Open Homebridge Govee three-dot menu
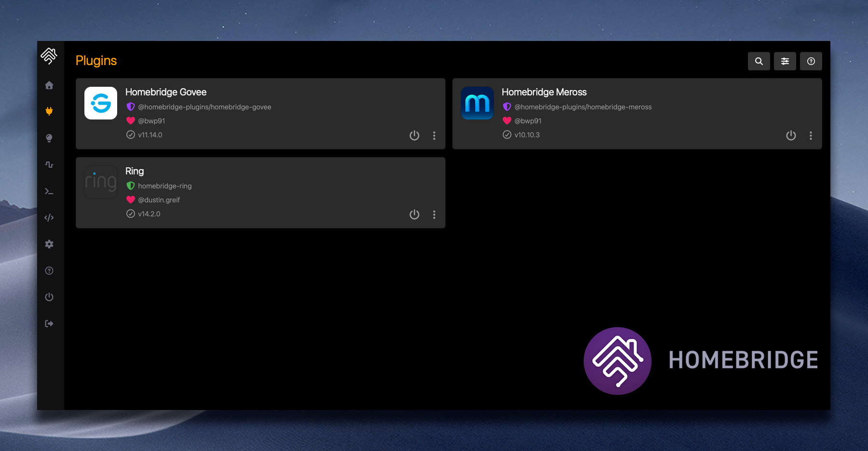868x451 pixels. coord(434,135)
